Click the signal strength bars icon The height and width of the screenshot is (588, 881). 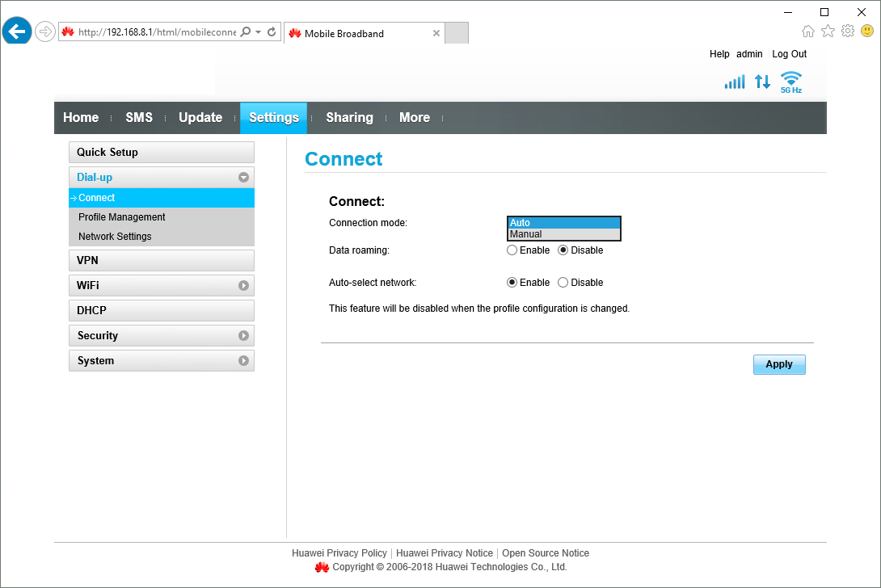(x=734, y=82)
